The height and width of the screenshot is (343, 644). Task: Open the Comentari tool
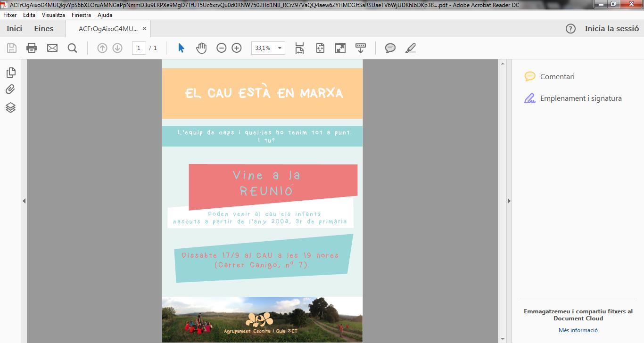pyautogui.click(x=557, y=77)
